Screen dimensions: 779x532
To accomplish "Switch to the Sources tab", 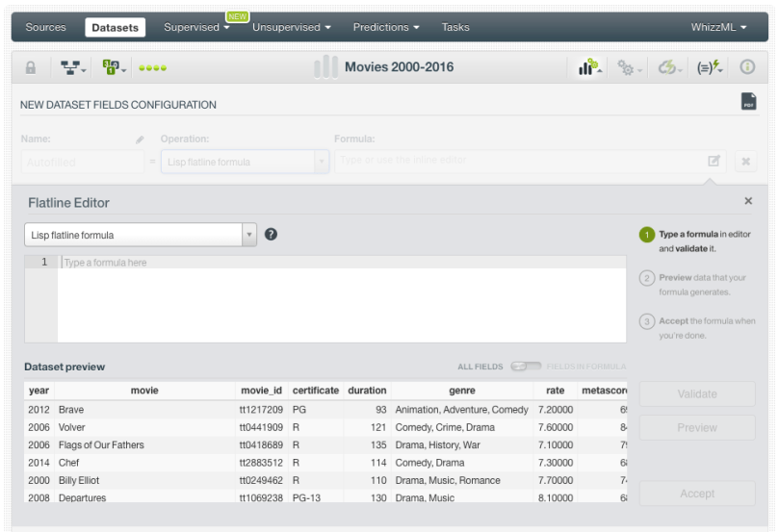I will point(45,27).
